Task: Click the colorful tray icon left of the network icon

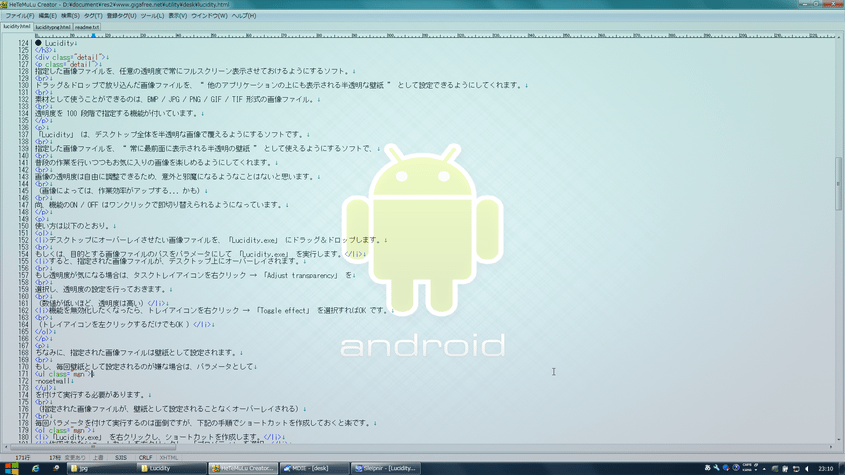Action: (775, 469)
